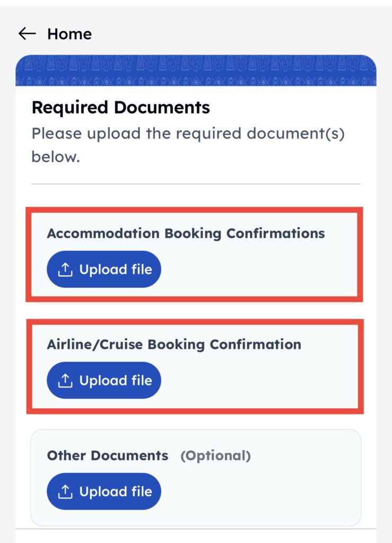This screenshot has width=392, height=543.
Task: Select the Airline/Cruise Booking Confirmation title
Action: pos(174,344)
